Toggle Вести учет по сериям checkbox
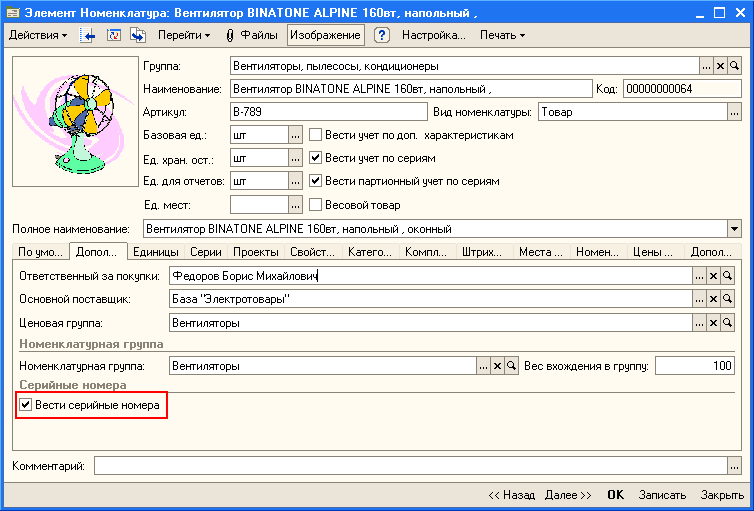 pos(315,158)
